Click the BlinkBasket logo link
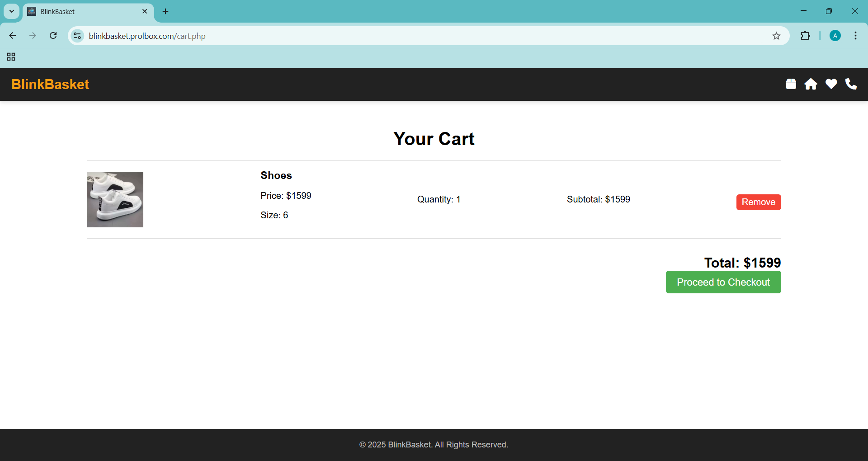Image resolution: width=868 pixels, height=461 pixels. [50, 85]
